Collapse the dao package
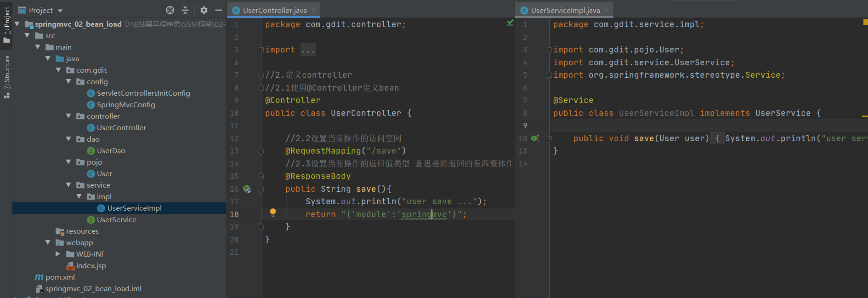The width and height of the screenshot is (868, 298). pos(68,139)
